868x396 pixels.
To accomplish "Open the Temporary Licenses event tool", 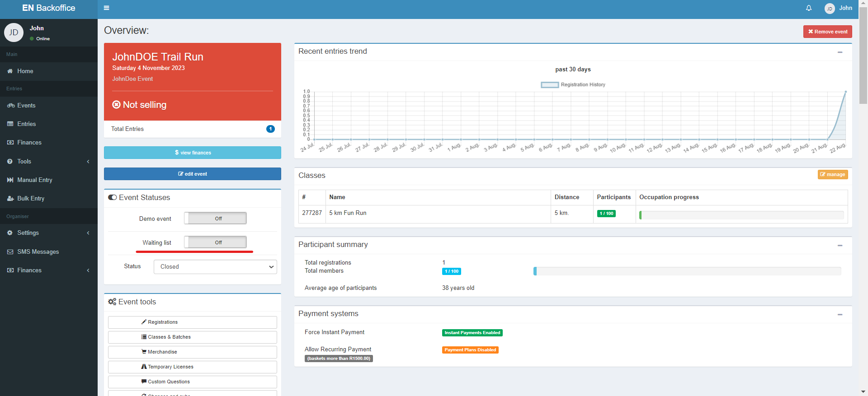I will tap(193, 367).
